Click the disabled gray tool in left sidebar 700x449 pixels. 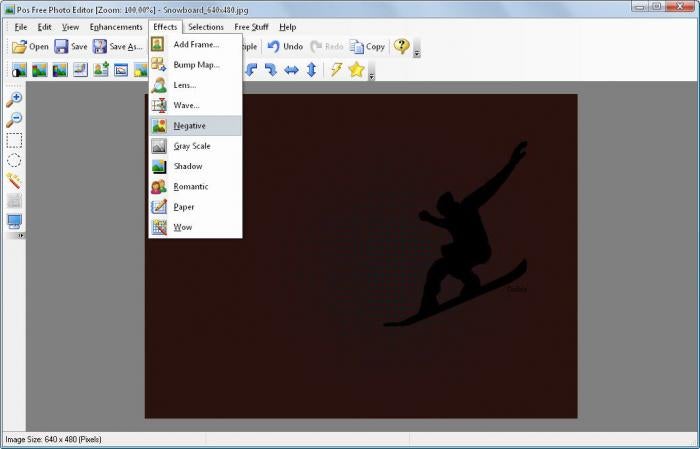click(14, 201)
